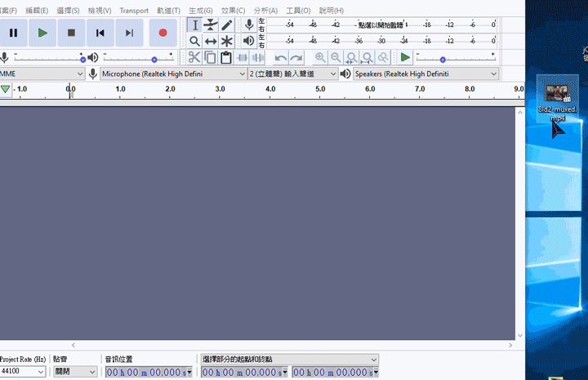The image size is (588, 380).
Task: Click the recording meter microphone icon
Action: point(249,25)
